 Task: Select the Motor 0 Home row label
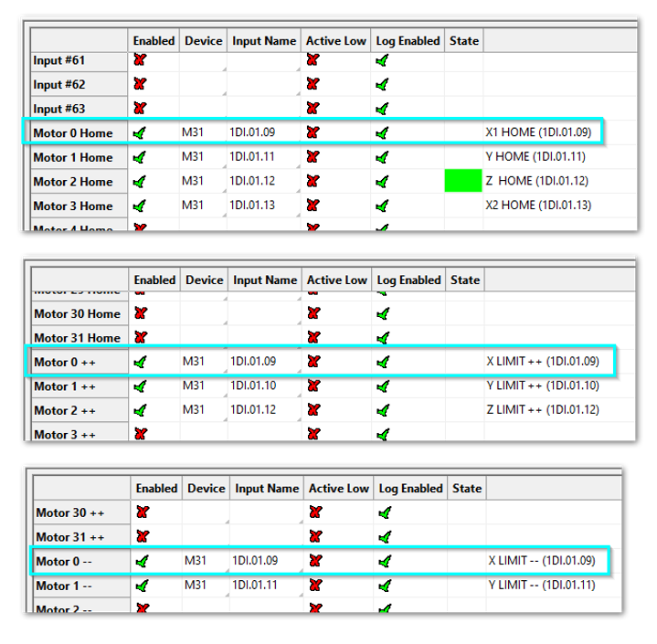coord(73,132)
